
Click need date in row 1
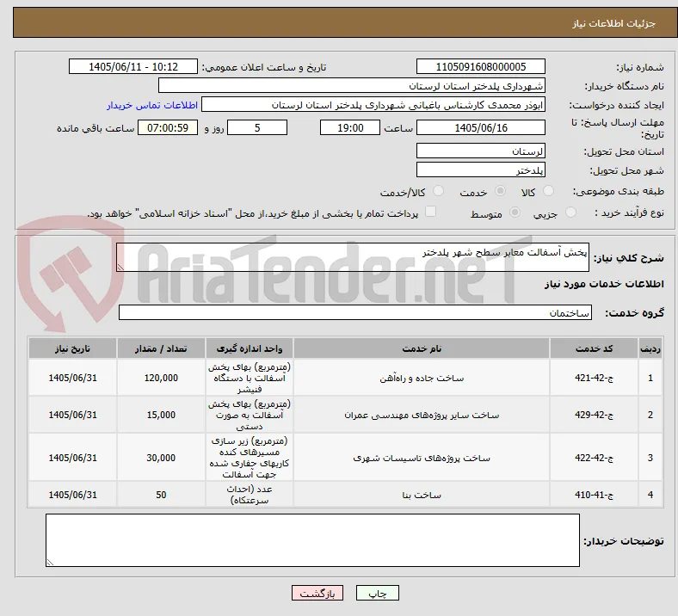click(72, 378)
